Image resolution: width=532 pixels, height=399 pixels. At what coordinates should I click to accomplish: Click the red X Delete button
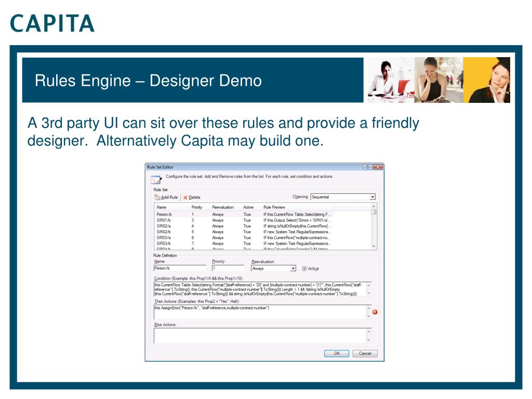(x=192, y=197)
